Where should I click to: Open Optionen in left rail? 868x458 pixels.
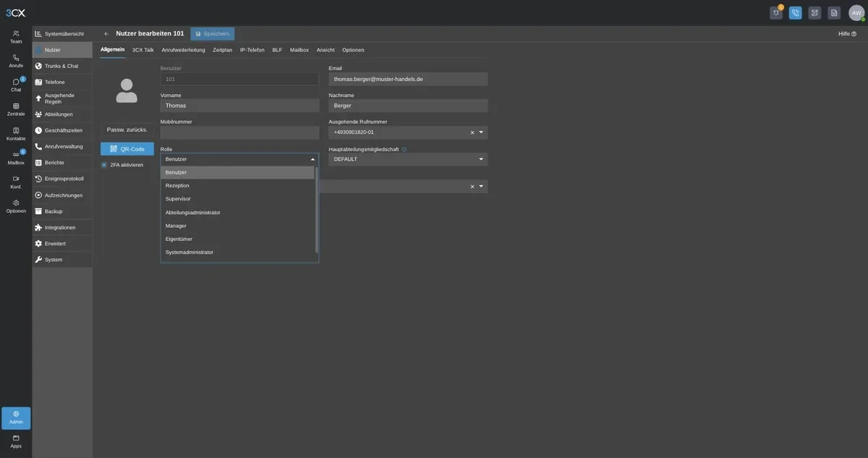tap(16, 206)
